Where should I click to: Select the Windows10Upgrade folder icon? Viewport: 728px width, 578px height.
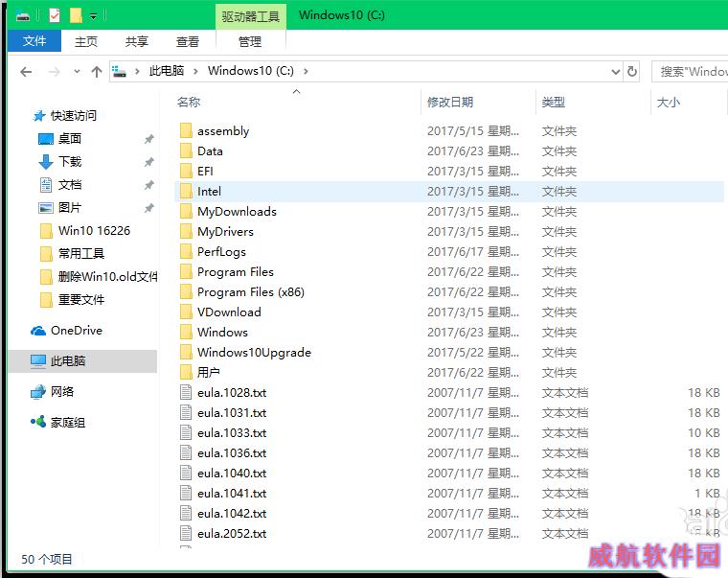(186, 352)
